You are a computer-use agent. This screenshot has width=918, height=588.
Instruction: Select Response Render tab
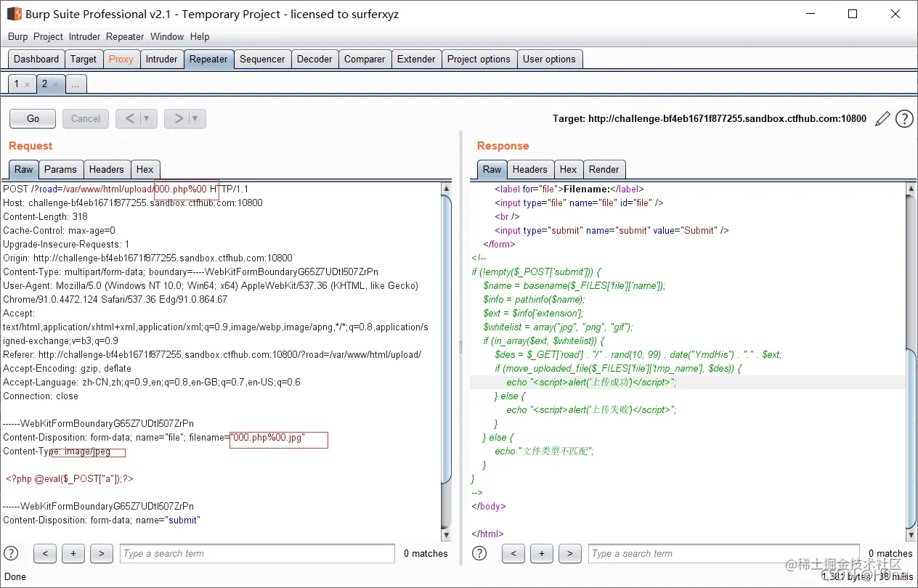pyautogui.click(x=604, y=169)
